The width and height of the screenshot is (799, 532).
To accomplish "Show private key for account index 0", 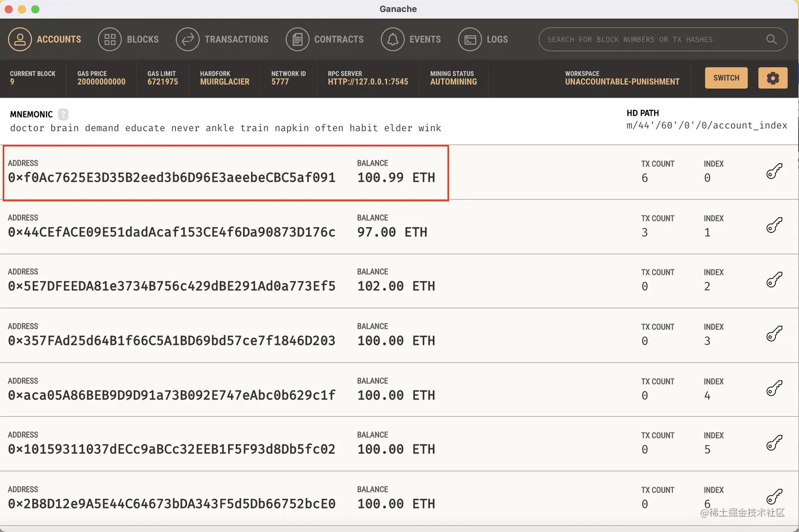I will pyautogui.click(x=774, y=171).
